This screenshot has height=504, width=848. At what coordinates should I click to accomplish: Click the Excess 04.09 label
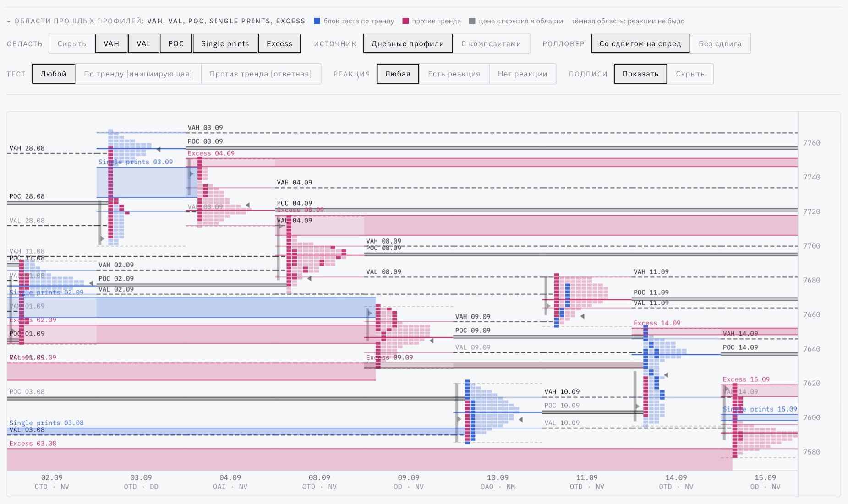point(211,153)
